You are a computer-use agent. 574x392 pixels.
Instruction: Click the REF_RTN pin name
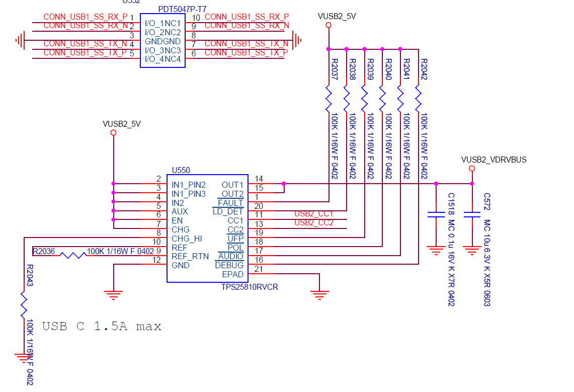(190, 257)
